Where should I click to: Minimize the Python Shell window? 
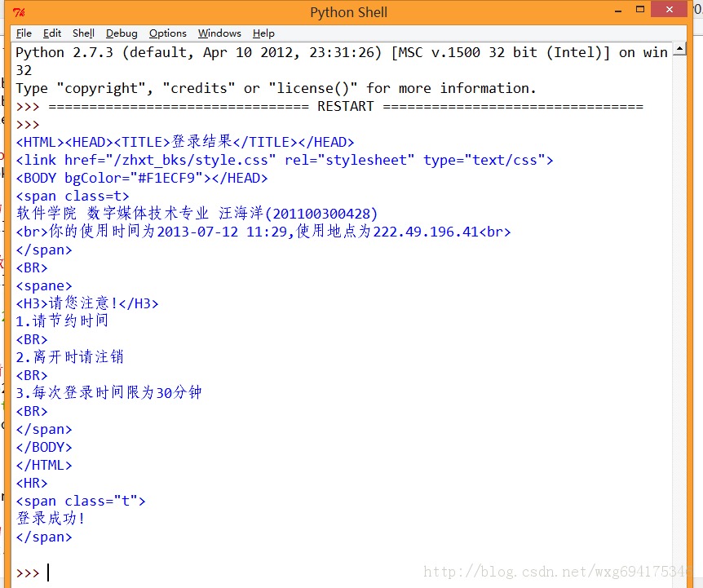coord(618,11)
